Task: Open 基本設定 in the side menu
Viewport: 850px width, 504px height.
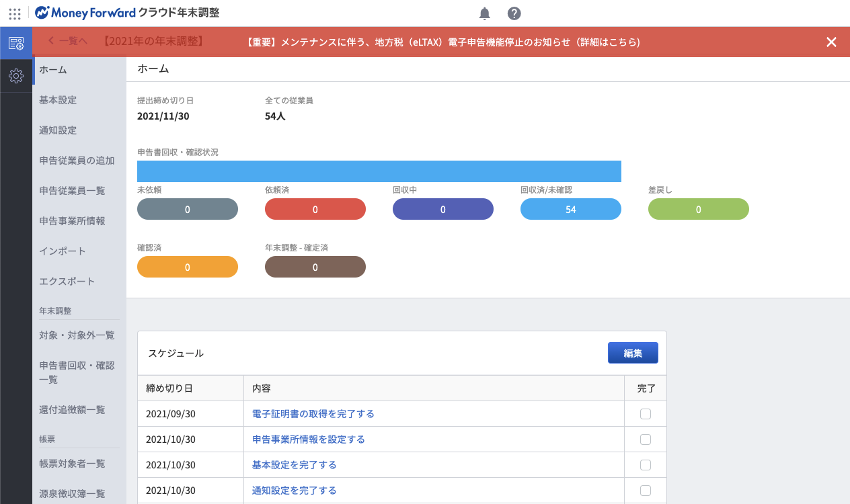Action: pos(58,100)
